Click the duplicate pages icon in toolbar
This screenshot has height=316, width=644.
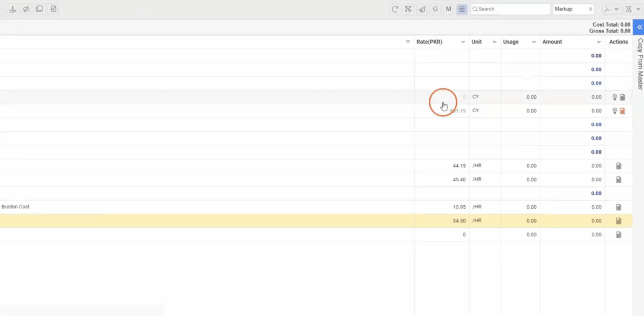tap(40, 9)
